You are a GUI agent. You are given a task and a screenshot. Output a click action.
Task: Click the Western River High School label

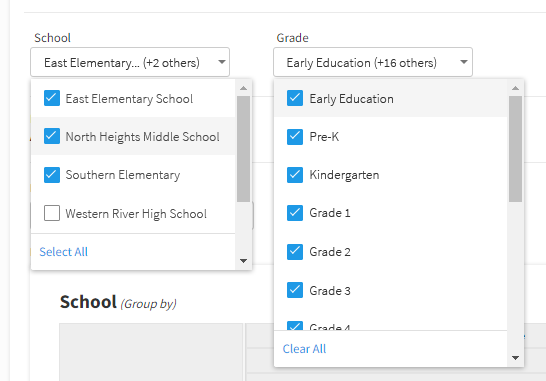point(136,214)
